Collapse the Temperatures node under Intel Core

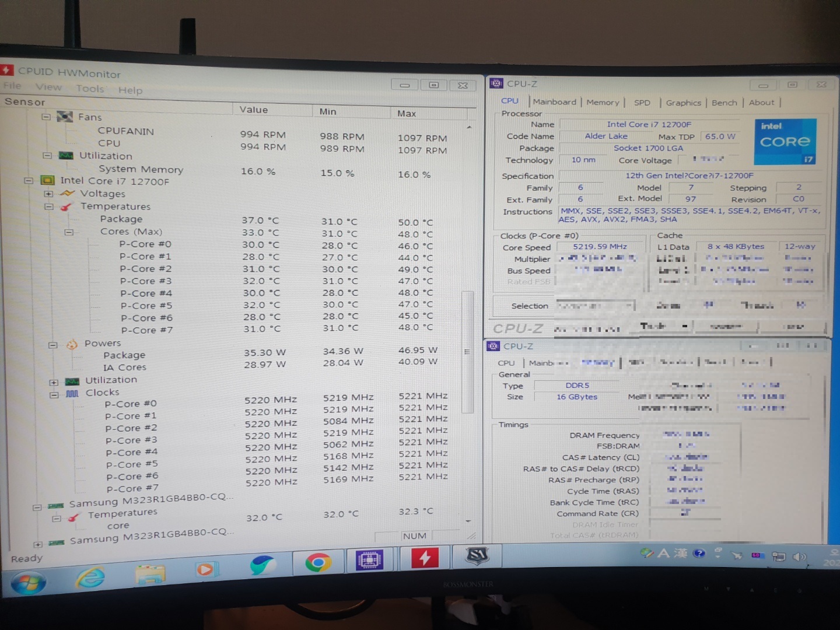tap(49, 206)
